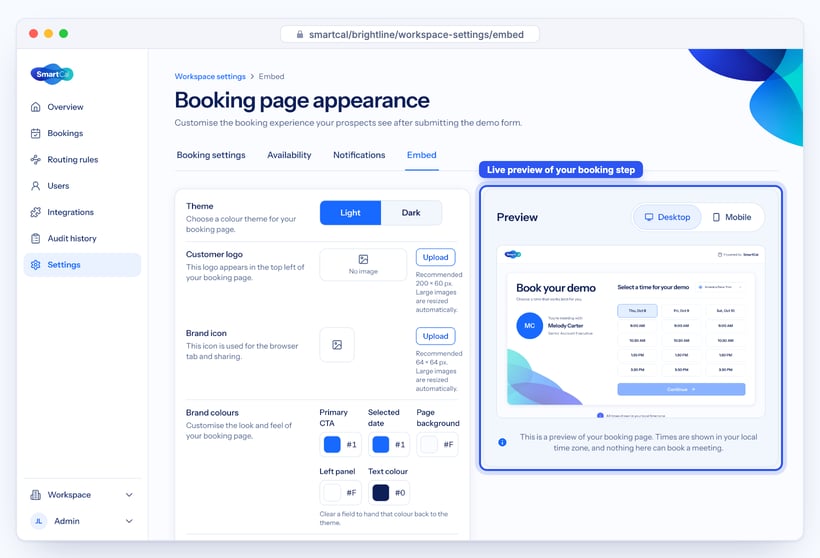The image size is (820, 558).
Task: Click the Embed breadcrumb text
Action: [271, 76]
